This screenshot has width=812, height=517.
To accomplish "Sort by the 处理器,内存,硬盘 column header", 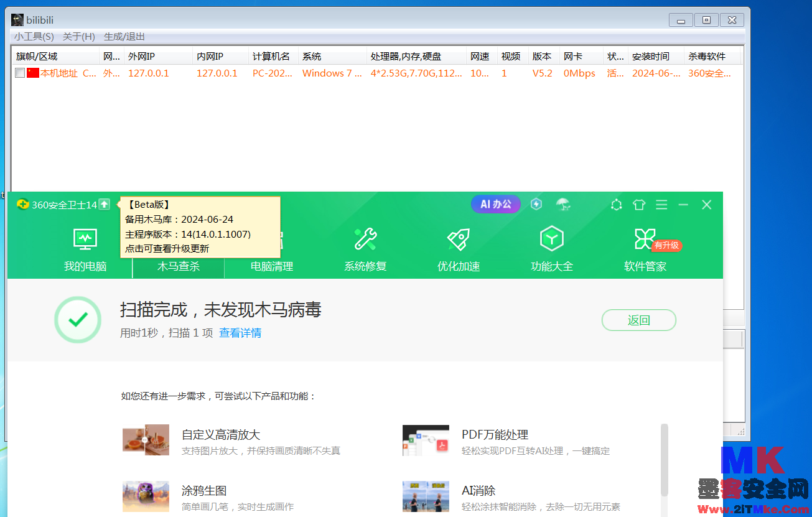I will (416, 57).
